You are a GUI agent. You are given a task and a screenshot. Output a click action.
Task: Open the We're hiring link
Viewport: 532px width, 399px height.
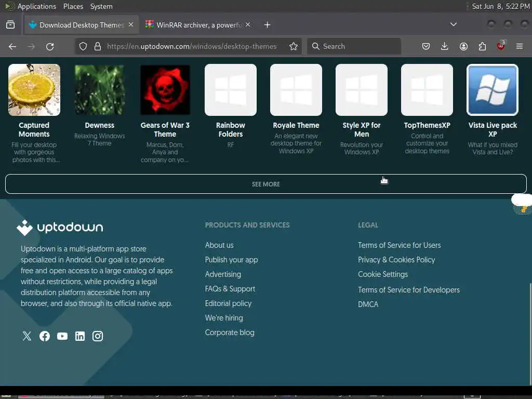pos(224,318)
